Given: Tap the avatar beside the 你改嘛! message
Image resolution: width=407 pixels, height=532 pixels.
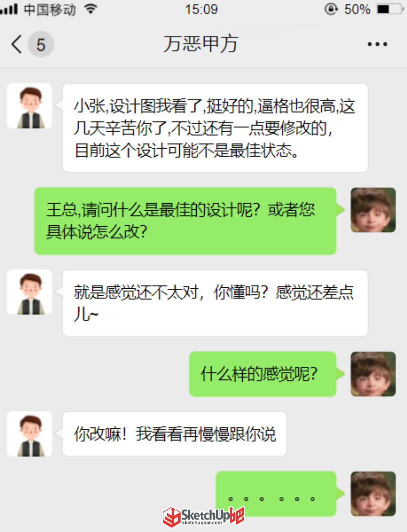Looking at the screenshot, I should pos(30,434).
